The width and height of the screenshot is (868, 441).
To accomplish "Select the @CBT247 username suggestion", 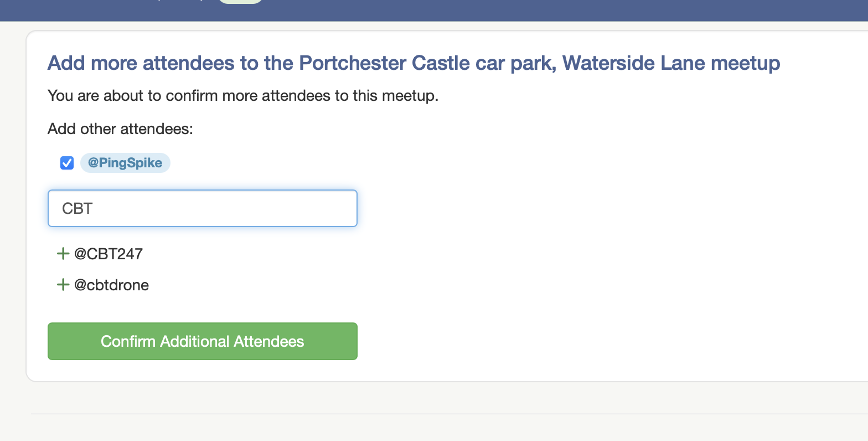I will [108, 254].
